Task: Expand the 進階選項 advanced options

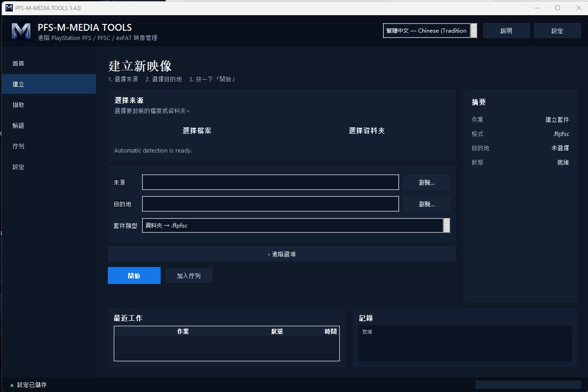Action: click(282, 254)
